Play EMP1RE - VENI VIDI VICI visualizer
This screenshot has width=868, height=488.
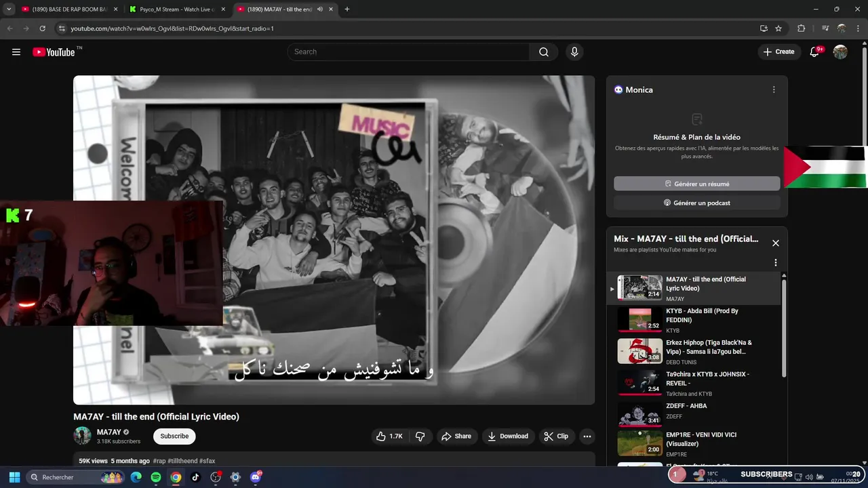pos(694,444)
